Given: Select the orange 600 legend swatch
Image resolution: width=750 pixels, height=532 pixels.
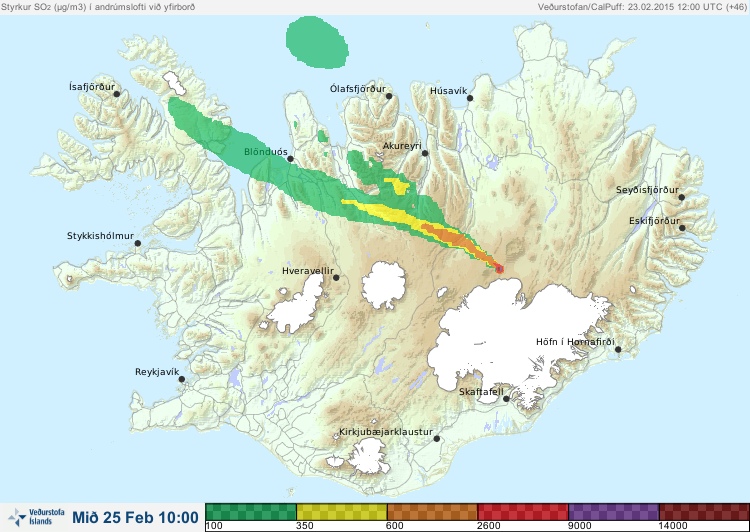Looking at the screenshot, I should pyautogui.click(x=432, y=512).
